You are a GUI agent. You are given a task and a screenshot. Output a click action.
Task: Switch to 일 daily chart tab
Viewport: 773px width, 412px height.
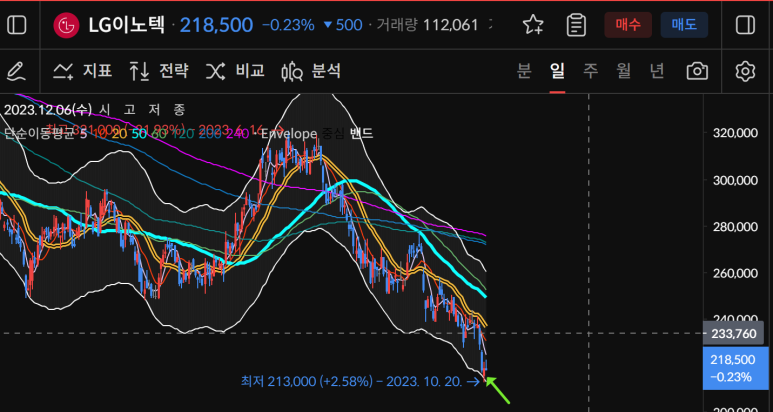(x=558, y=72)
